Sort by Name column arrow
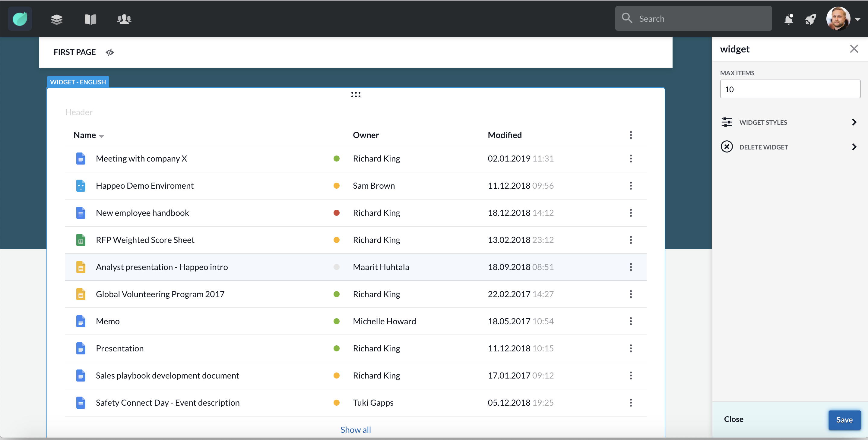 (x=101, y=136)
